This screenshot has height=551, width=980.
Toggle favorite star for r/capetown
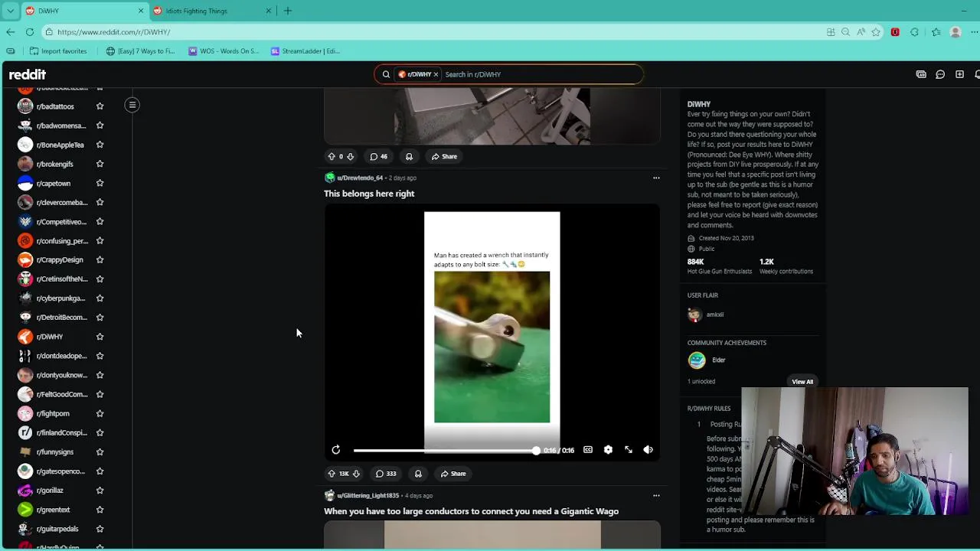coord(100,183)
